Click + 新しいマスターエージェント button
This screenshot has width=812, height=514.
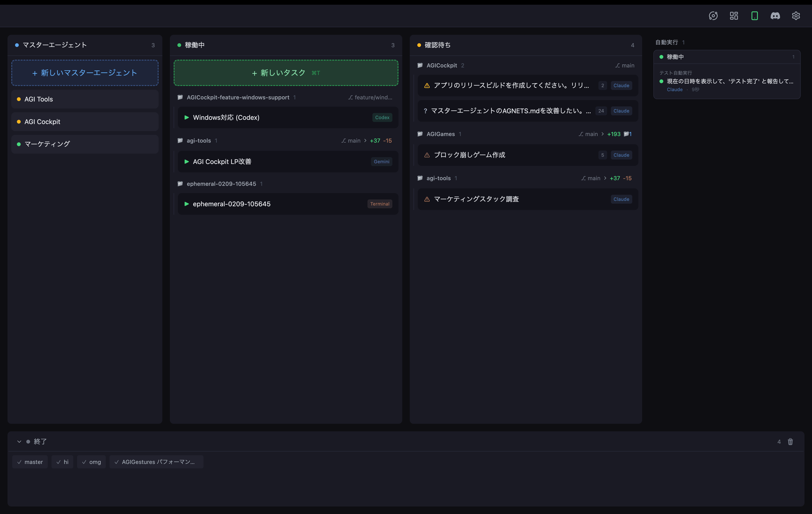coord(85,73)
